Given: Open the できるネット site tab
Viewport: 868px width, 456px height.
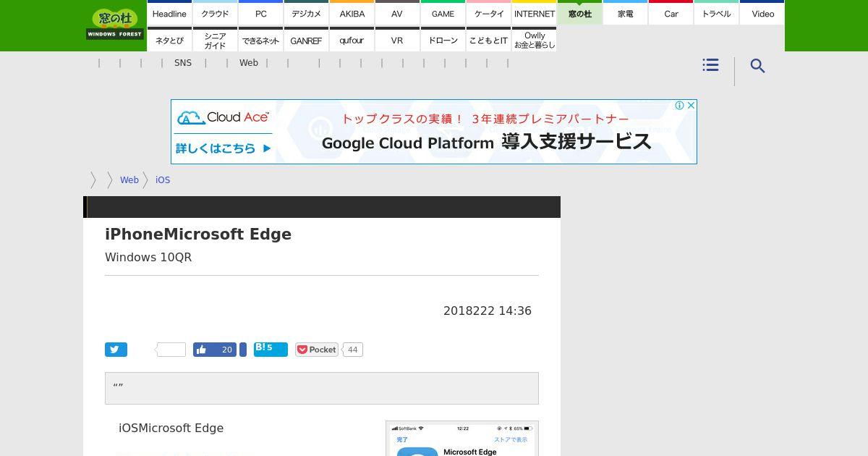Looking at the screenshot, I should click(260, 40).
